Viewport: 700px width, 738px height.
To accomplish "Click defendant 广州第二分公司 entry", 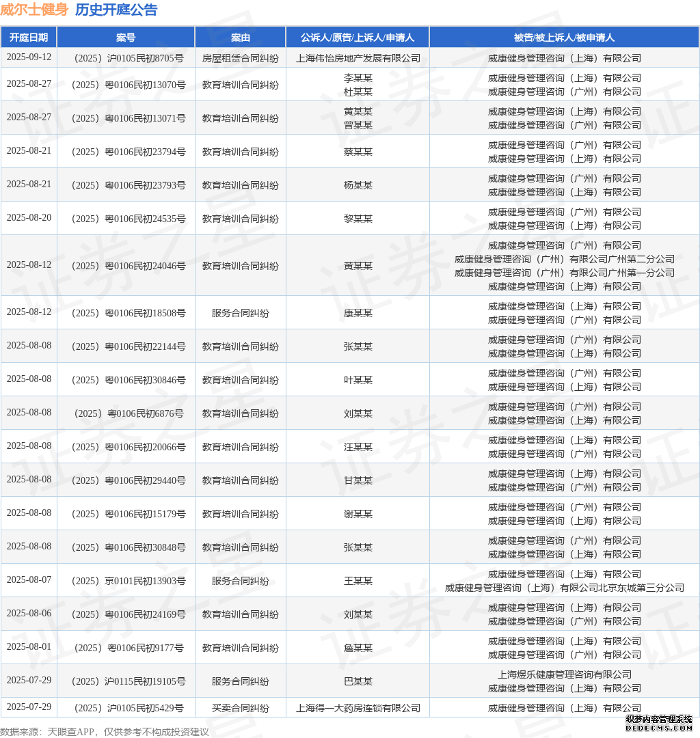I will click(564, 260).
